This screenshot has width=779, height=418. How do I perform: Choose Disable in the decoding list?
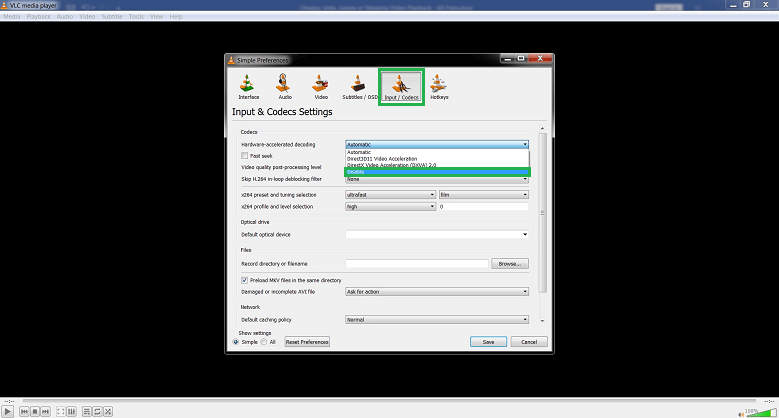(437, 171)
